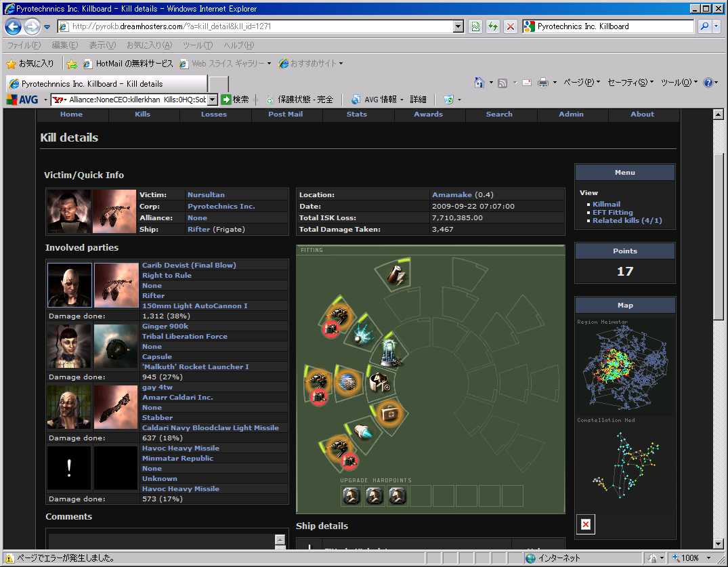This screenshot has height=567, width=728.
Task: Click Add to Favorites Bar star icon
Action: (72, 64)
